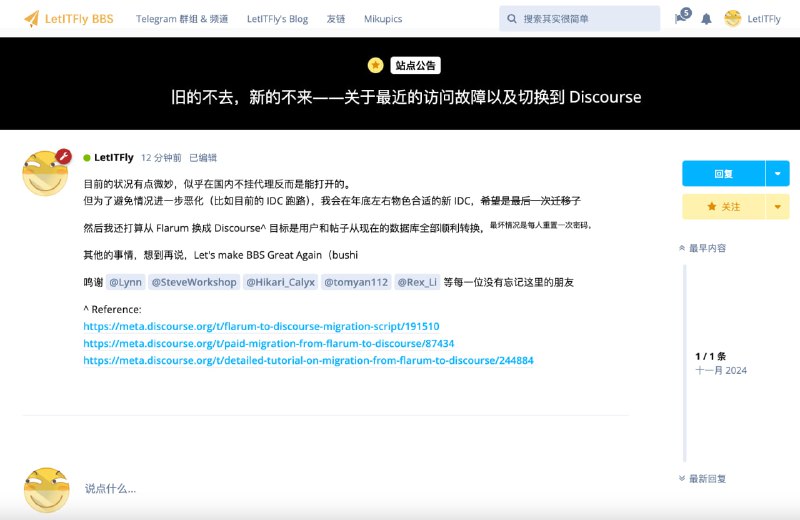Open the detailed-tutorial-on-migration link
Screen dimensions: 800x520
tap(308, 360)
